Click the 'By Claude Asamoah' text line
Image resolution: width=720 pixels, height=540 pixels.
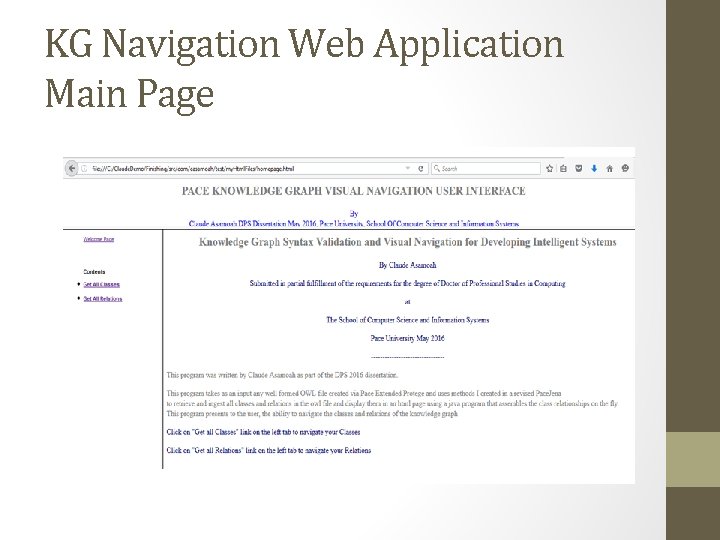coord(407,265)
